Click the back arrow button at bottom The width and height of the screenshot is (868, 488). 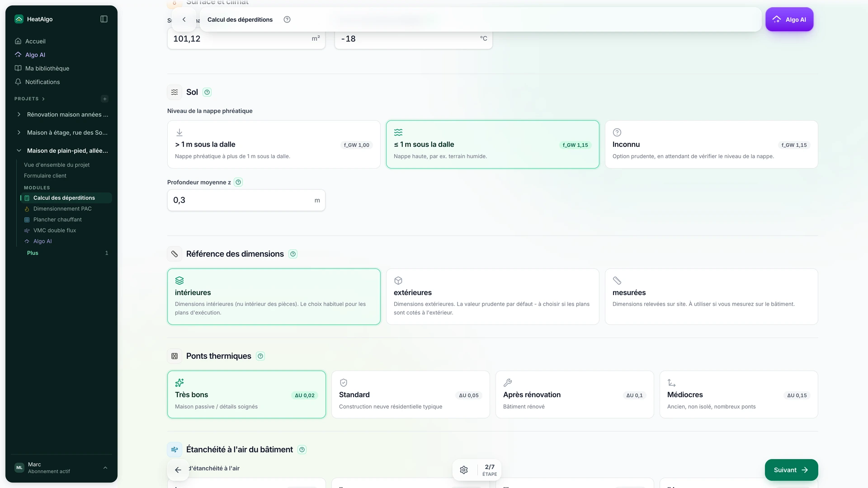178,470
